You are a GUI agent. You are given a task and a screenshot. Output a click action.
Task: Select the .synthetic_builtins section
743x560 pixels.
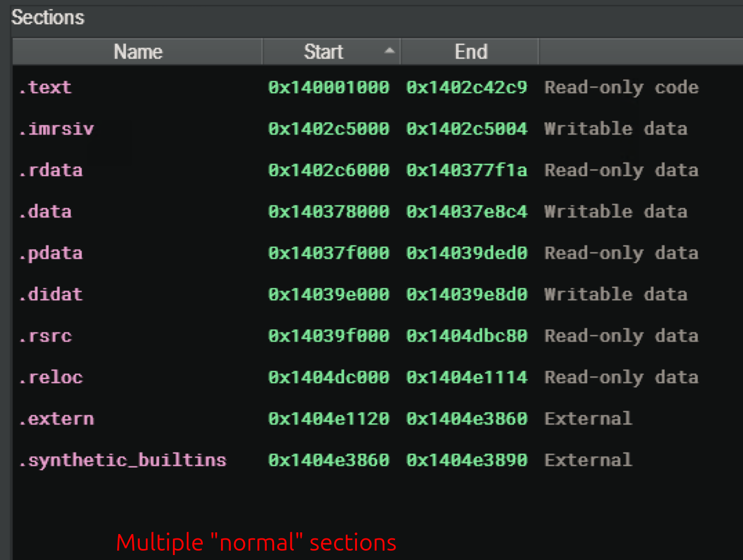click(x=123, y=460)
